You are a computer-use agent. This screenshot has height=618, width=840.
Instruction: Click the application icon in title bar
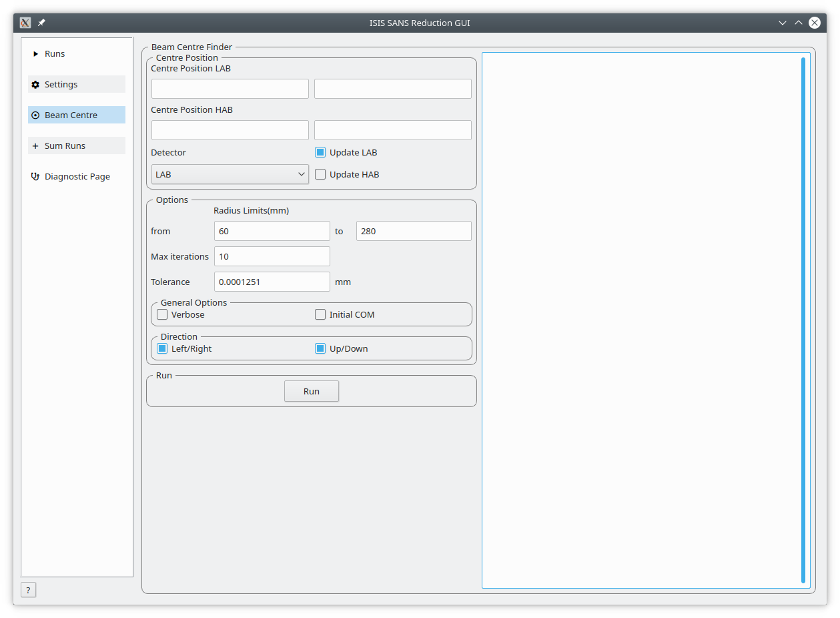pyautogui.click(x=25, y=23)
